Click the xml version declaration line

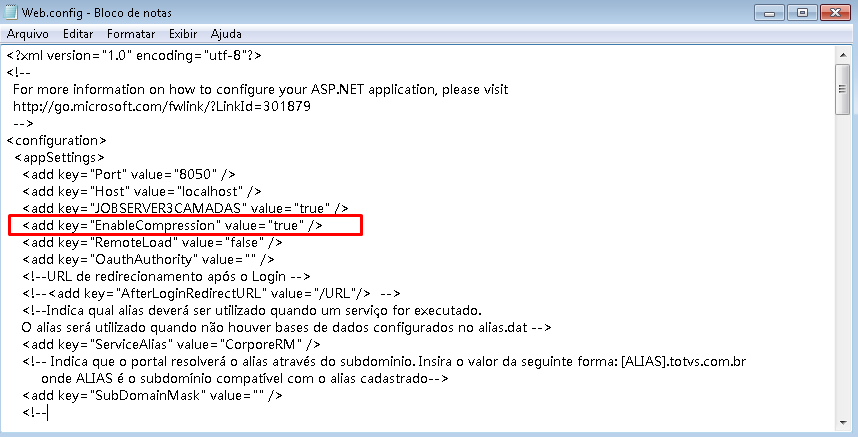tap(134, 55)
